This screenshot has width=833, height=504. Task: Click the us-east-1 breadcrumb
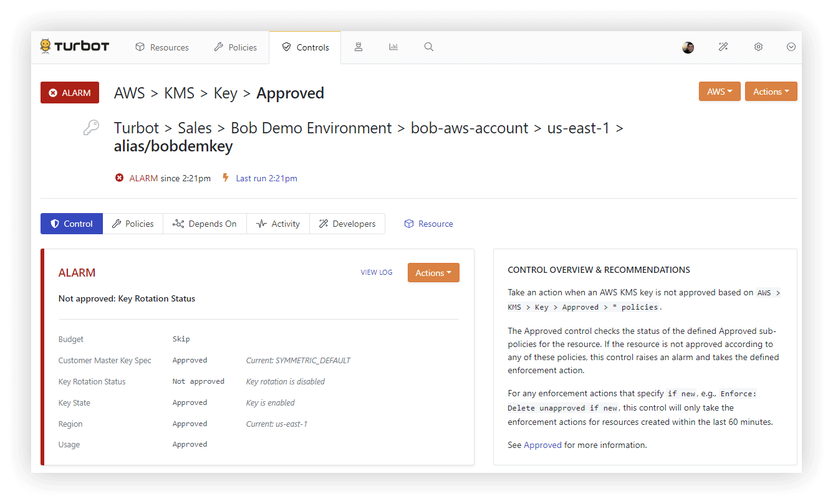(x=578, y=128)
